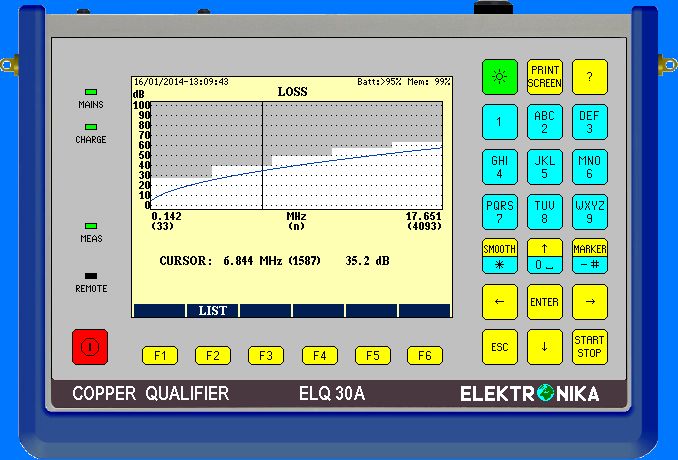Tap the F4 function key
The image size is (678, 460).
point(320,355)
